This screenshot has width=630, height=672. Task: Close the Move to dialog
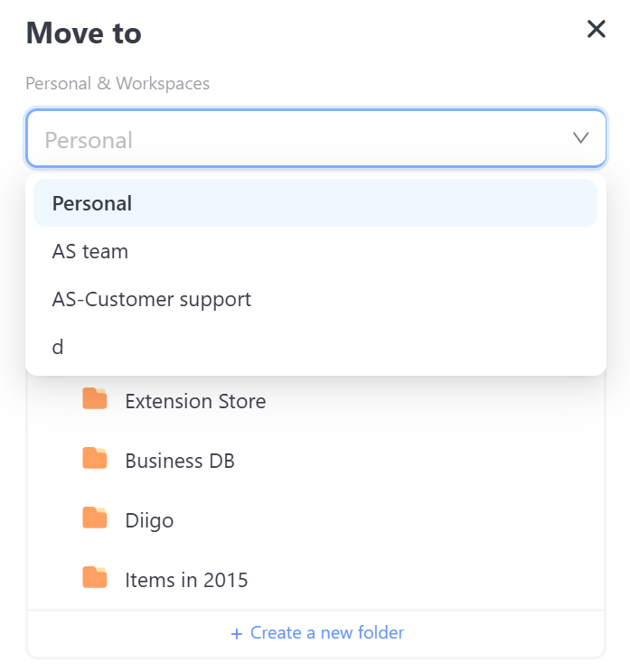coord(597,29)
